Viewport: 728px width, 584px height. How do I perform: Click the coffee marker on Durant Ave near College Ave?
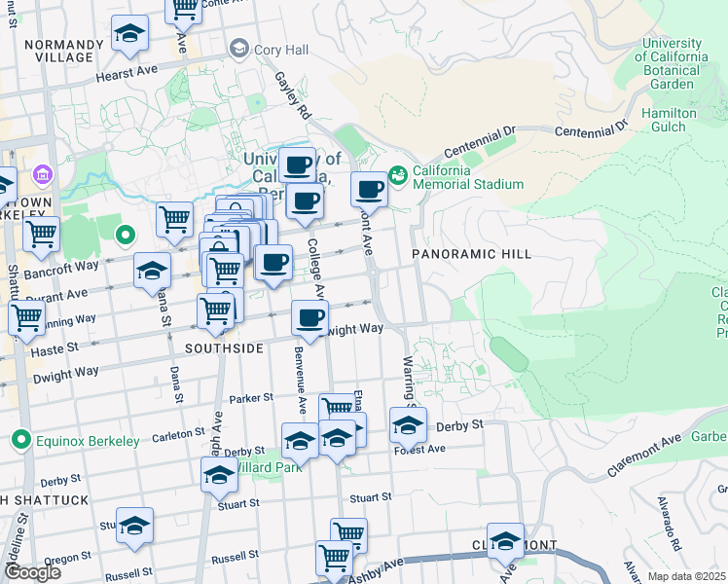click(x=273, y=265)
